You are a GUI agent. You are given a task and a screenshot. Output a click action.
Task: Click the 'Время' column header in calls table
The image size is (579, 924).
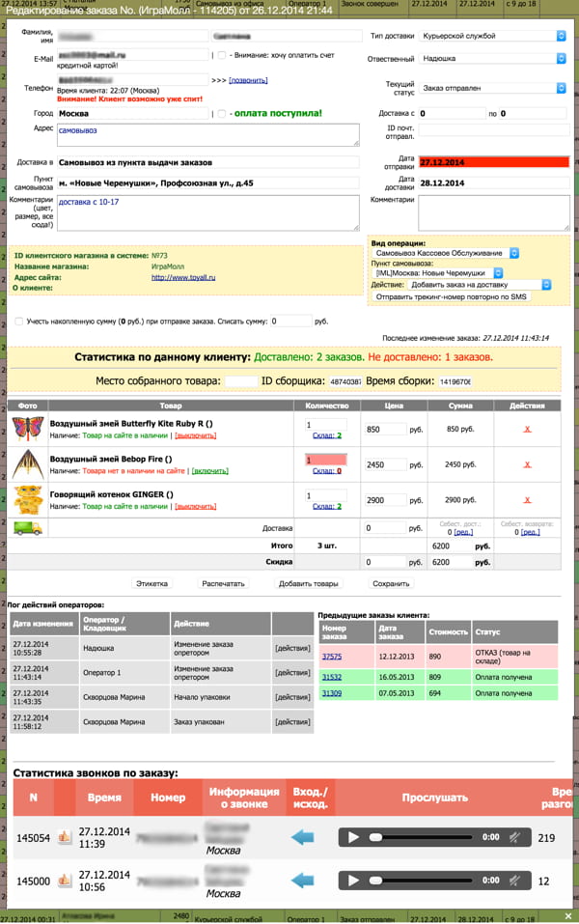click(x=104, y=798)
